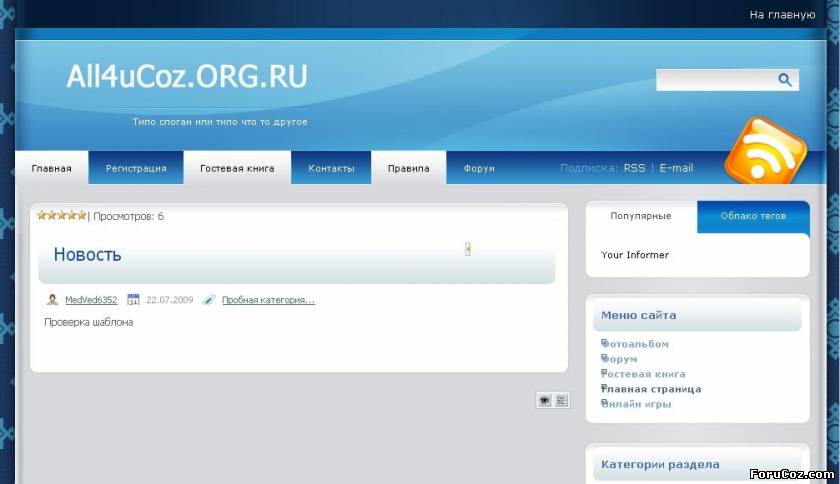Switch to the Облако тегов tab
This screenshot has width=840, height=484.
coord(753,216)
